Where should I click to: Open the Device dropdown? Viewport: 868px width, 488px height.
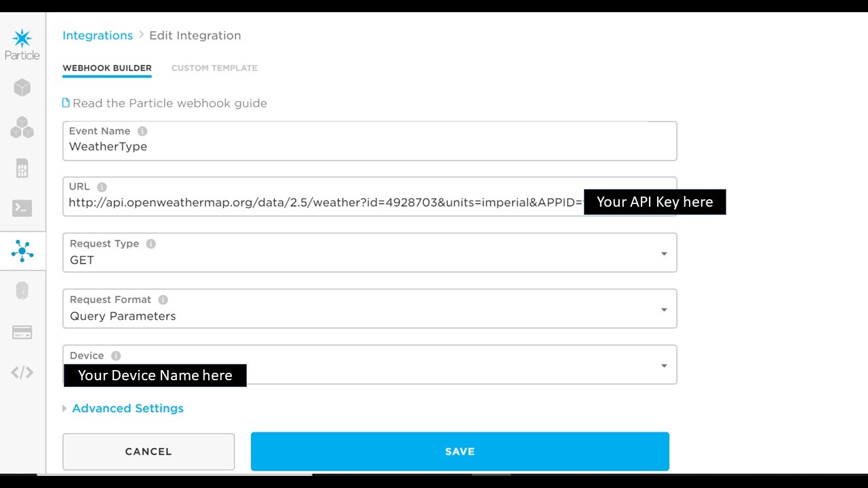tap(370, 365)
